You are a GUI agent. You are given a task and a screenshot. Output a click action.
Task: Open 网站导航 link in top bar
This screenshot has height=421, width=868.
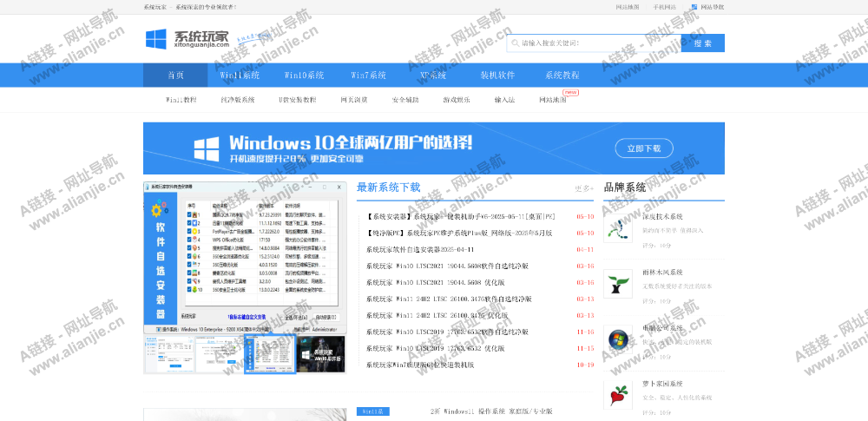(712, 7)
